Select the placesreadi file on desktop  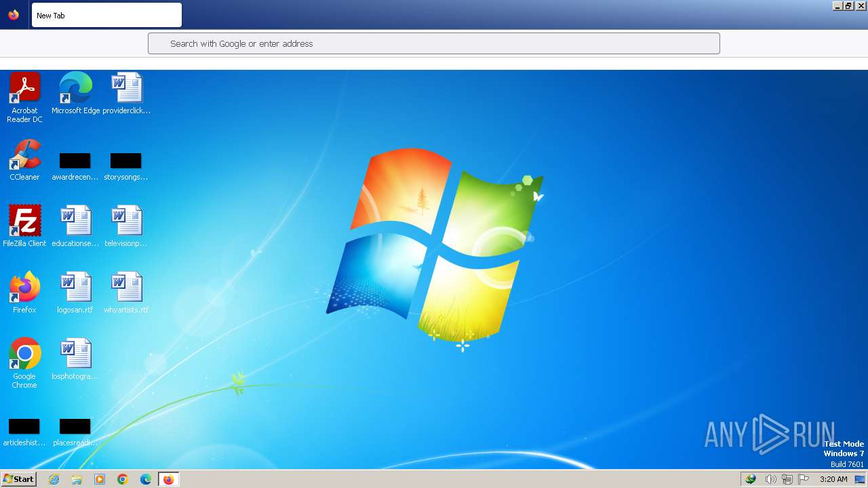[75, 432]
